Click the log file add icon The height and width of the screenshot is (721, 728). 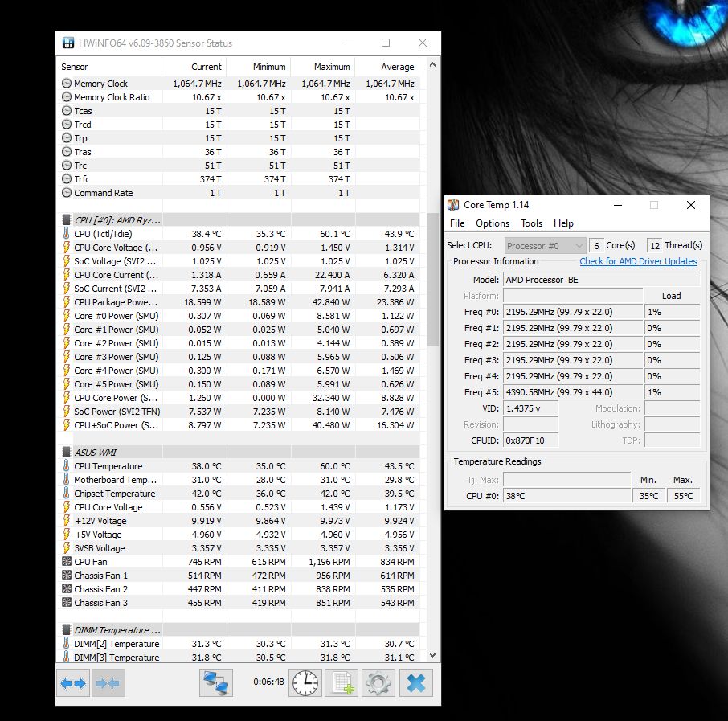[342, 682]
